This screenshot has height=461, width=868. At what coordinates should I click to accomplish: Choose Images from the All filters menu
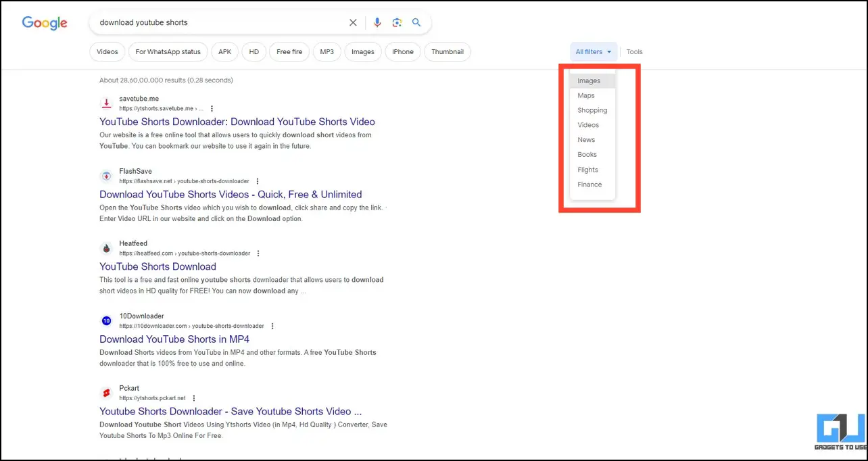pyautogui.click(x=593, y=81)
